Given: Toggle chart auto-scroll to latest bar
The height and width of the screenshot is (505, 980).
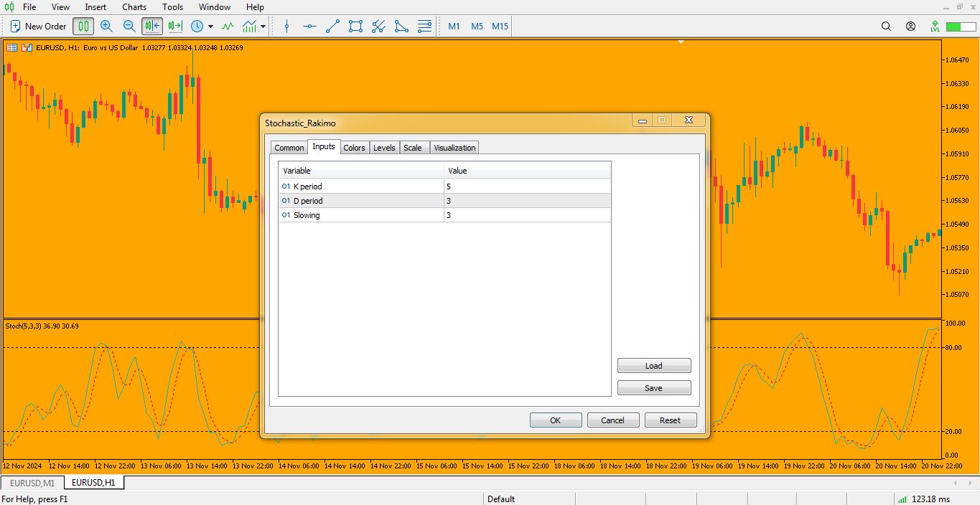Looking at the screenshot, I should click(152, 27).
